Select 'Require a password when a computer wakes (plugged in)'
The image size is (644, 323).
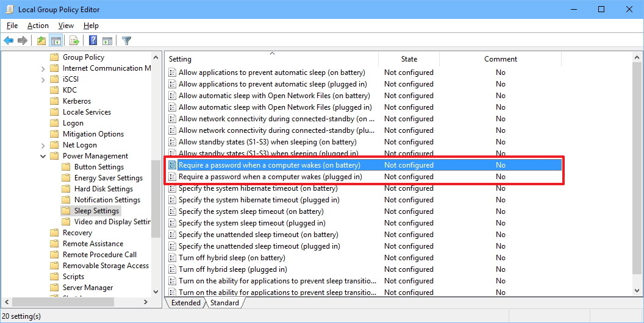[270, 177]
